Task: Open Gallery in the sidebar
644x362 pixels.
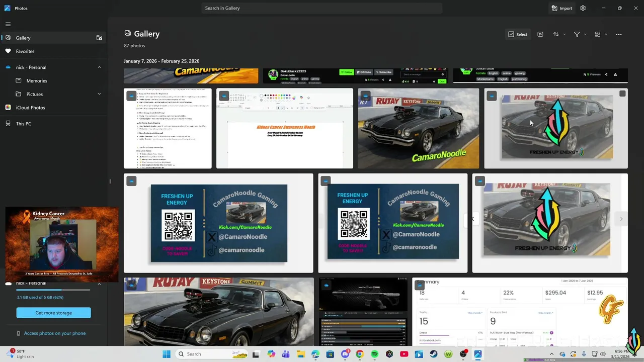Action: (53, 38)
